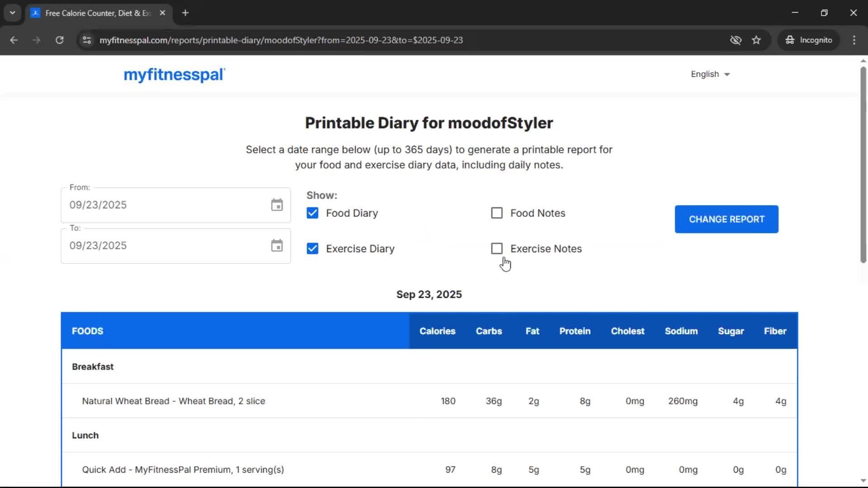Go back using browser back arrow
The image size is (868, 488).
14,40
